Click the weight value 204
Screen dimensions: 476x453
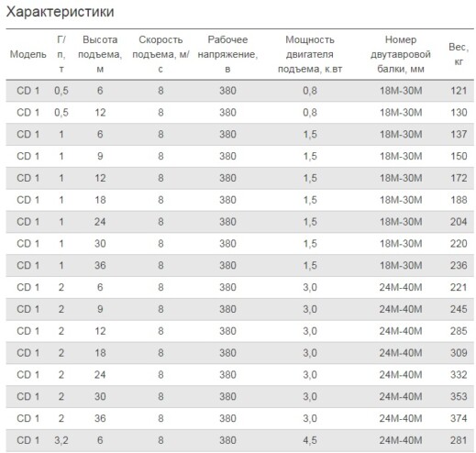click(x=459, y=222)
